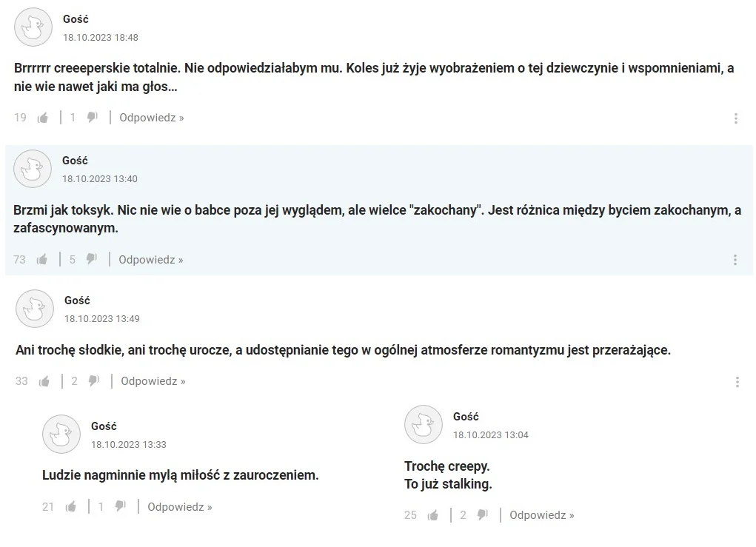The width and height of the screenshot is (756, 547).
Task: Click the duck avatar of the 13:40 comment
Action: [x=33, y=169]
